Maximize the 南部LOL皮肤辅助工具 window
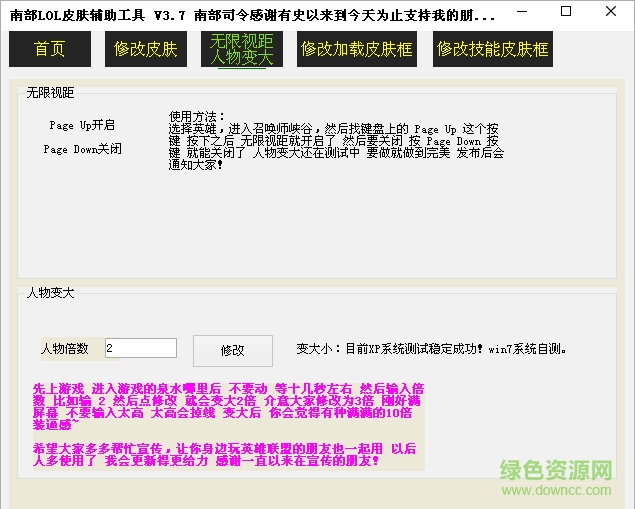Viewport: 635px width, 509px height. [566, 11]
